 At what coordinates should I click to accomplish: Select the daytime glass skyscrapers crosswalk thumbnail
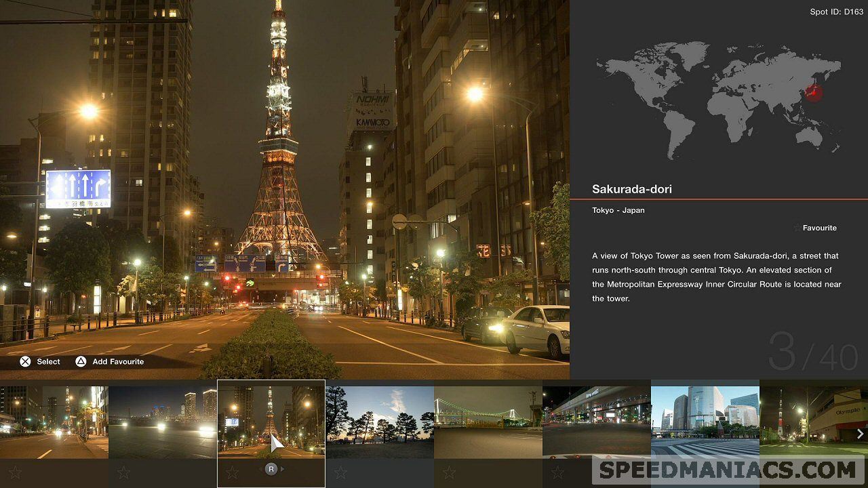click(705, 422)
